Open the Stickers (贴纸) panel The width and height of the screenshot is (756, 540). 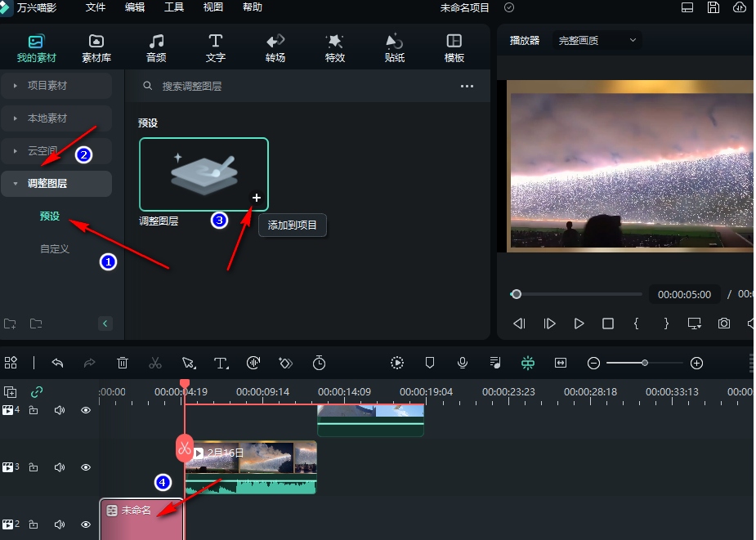tap(395, 48)
